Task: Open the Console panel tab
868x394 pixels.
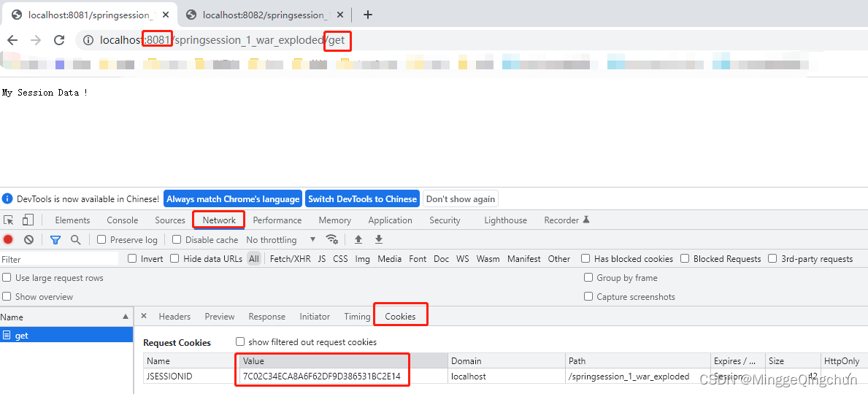Action: coord(123,220)
